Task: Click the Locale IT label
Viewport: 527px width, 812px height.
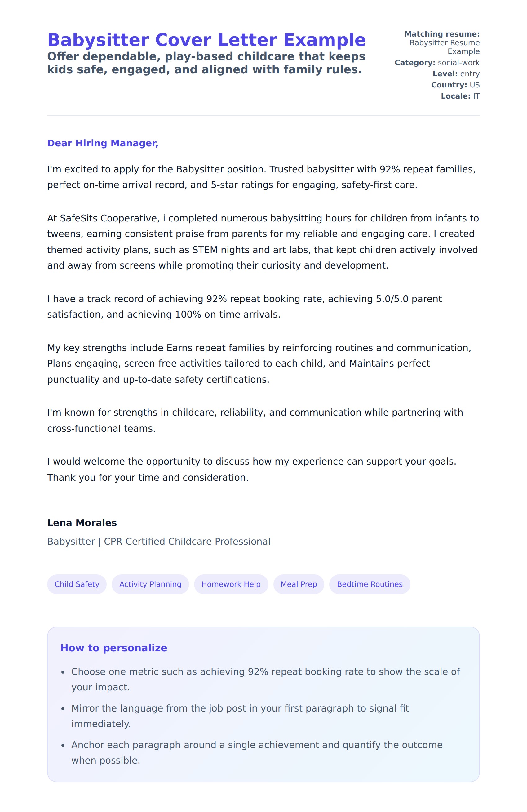Action: pyautogui.click(x=460, y=96)
